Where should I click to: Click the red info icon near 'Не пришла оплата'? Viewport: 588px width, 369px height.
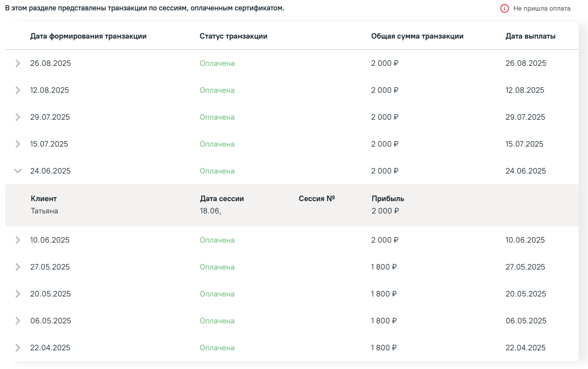pos(504,8)
